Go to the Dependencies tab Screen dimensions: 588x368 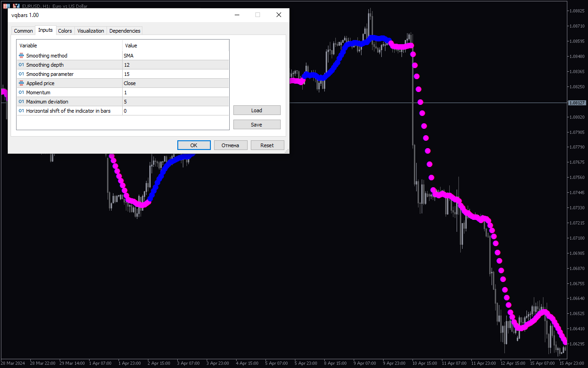[x=125, y=31]
